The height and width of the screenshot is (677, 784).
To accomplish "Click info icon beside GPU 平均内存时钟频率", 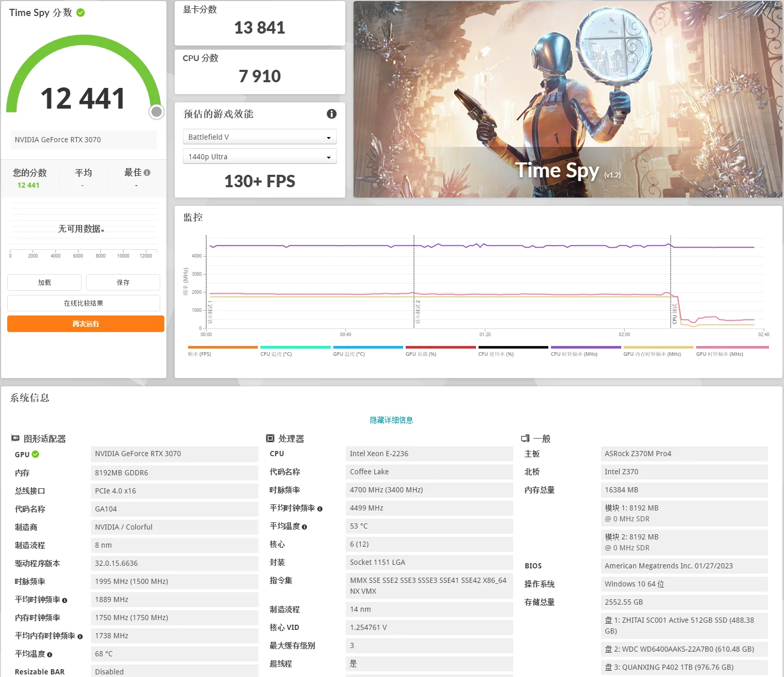I will click(80, 637).
